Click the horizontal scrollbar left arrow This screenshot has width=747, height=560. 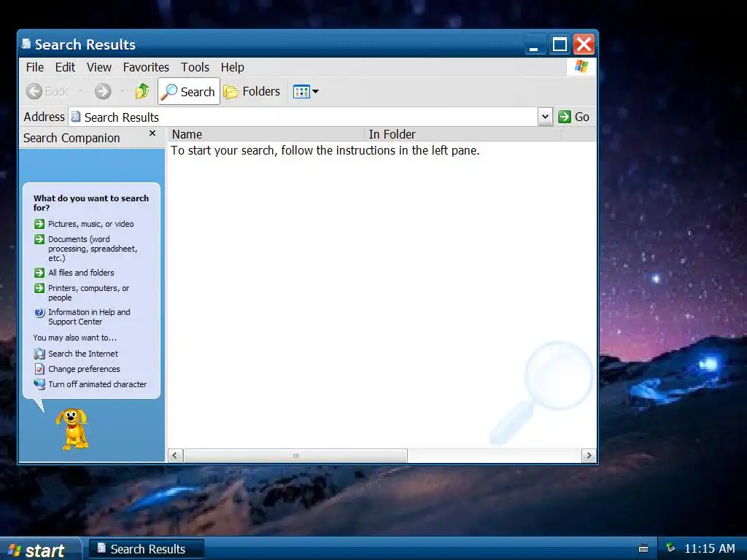pyautogui.click(x=175, y=456)
